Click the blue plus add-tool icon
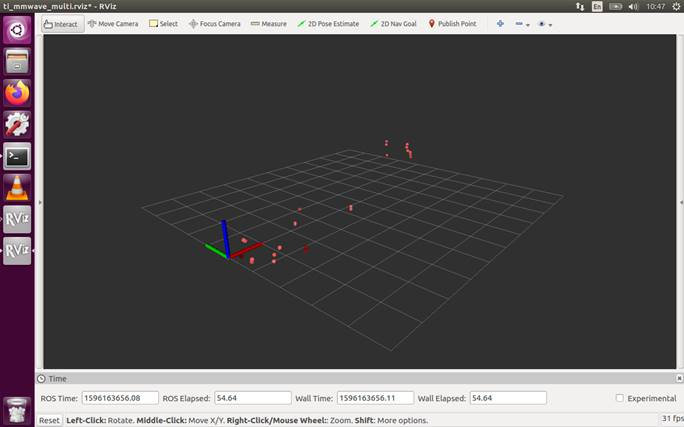 coord(500,24)
